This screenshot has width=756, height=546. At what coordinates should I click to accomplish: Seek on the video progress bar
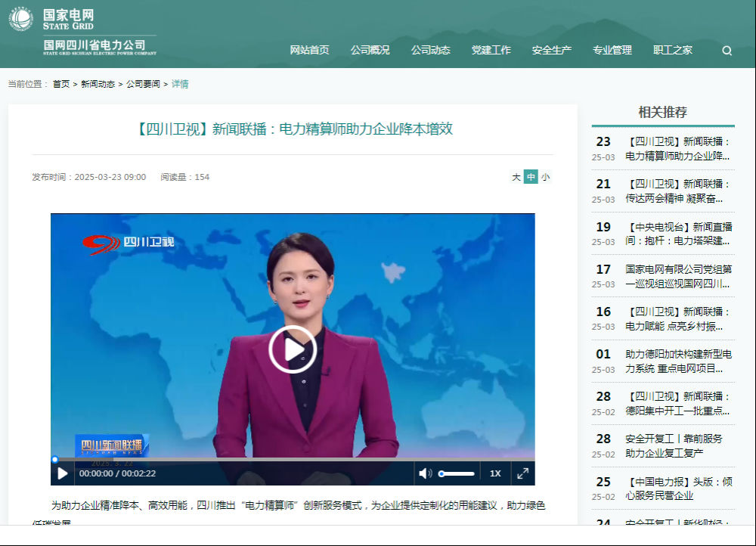293,459
